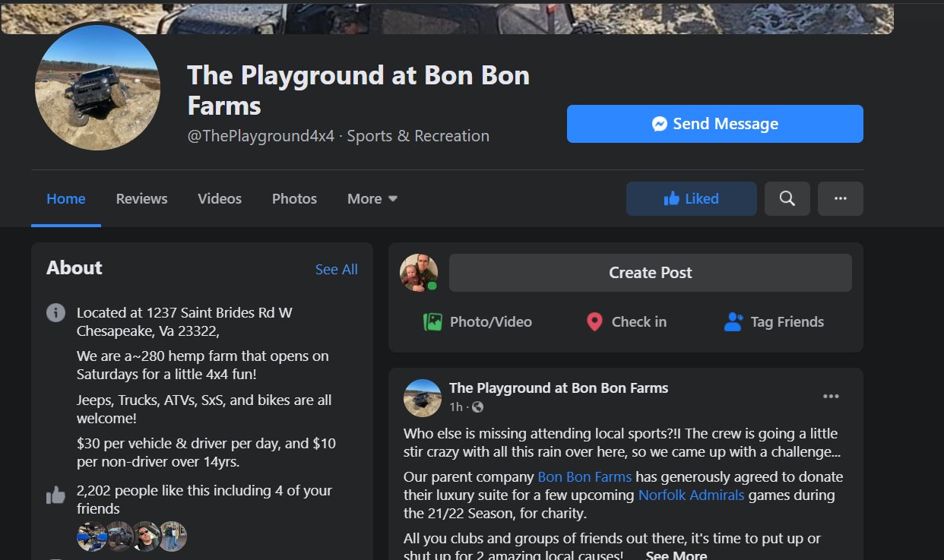Click the post author's small profile picture
Image resolution: width=944 pixels, height=560 pixels.
(x=423, y=397)
